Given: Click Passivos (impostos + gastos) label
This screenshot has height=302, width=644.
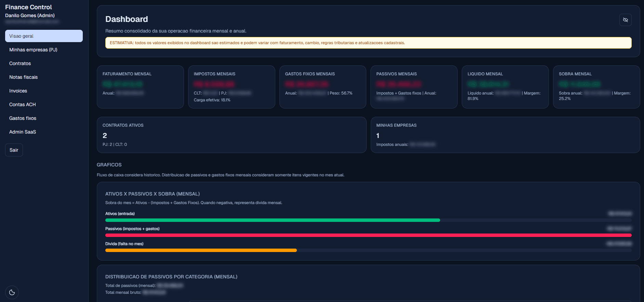Looking at the screenshot, I should pyautogui.click(x=132, y=229).
